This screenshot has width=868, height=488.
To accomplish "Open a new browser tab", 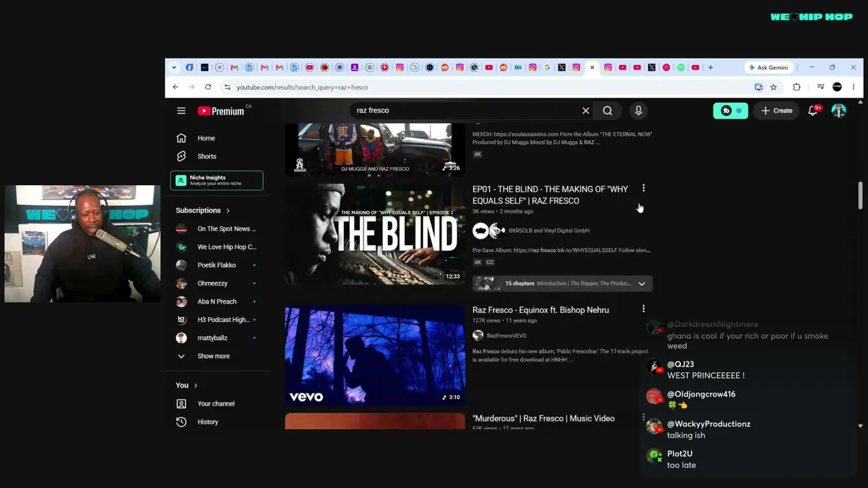I will tap(711, 68).
